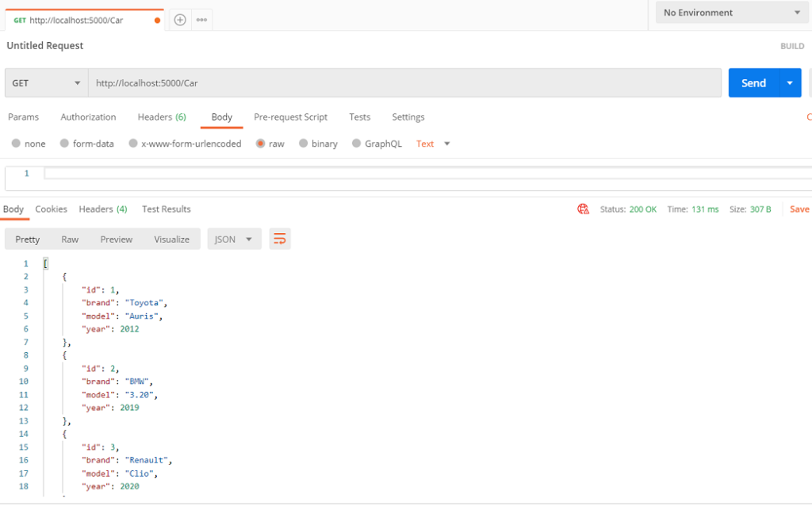Switch to the Params tab
This screenshot has width=812, height=506.
pos(23,117)
